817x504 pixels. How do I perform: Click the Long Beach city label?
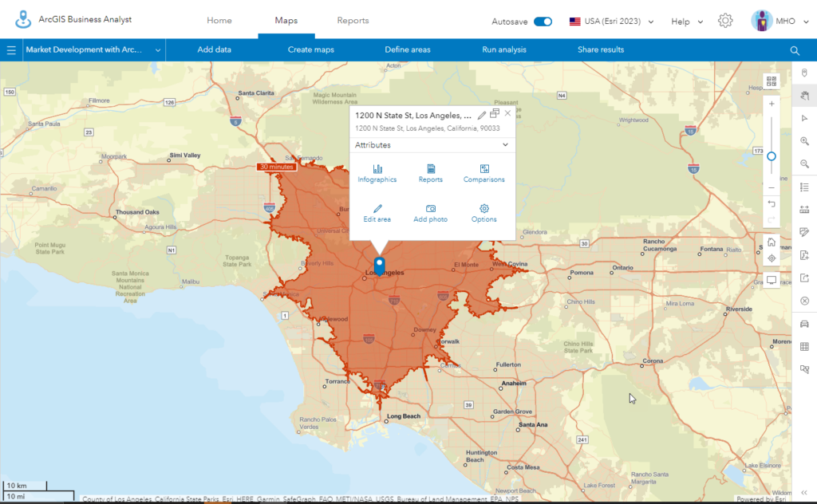pos(403,416)
